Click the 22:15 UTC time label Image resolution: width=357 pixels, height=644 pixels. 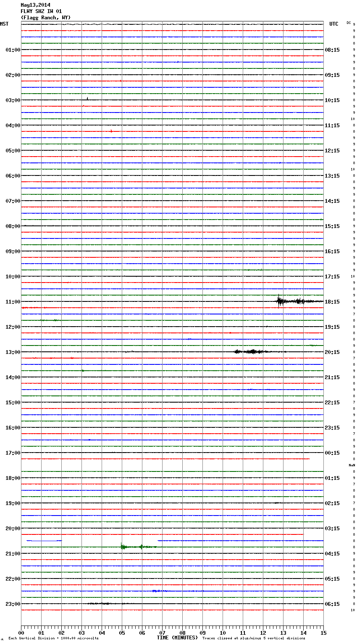tap(332, 403)
